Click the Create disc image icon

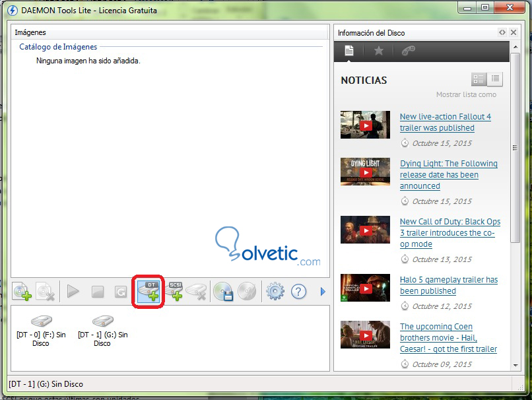tap(223, 291)
